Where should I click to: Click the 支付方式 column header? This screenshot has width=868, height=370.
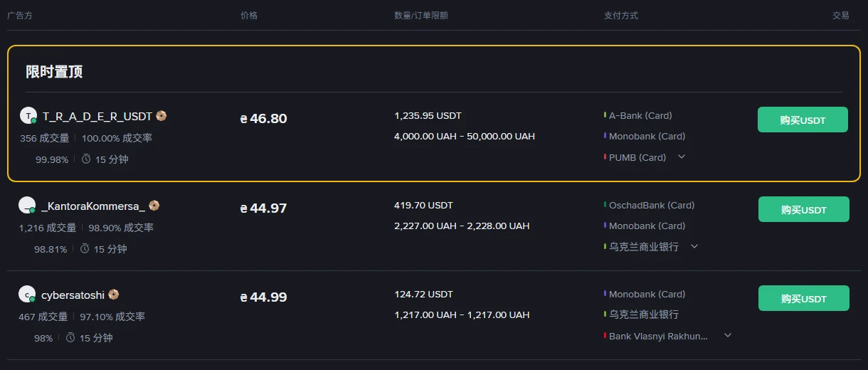point(621,15)
